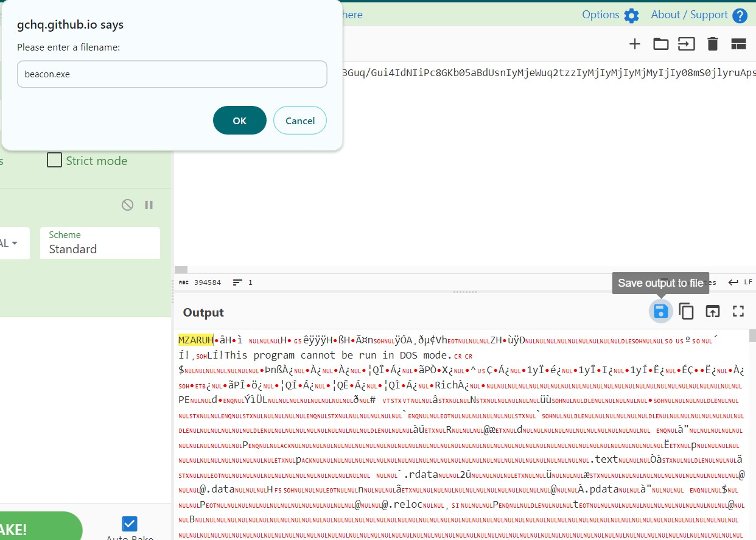The height and width of the screenshot is (540, 756).
Task: Disable the operation in the recipe
Action: coord(127,205)
